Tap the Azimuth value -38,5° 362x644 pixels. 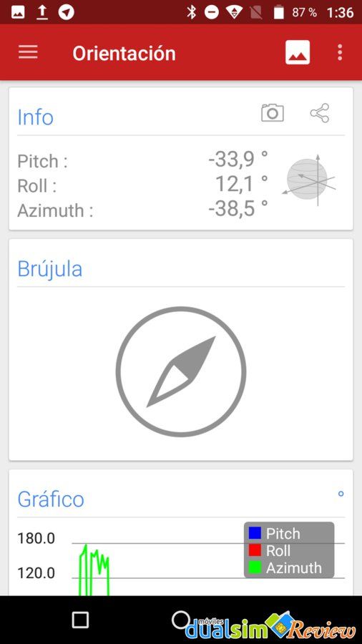click(x=238, y=209)
